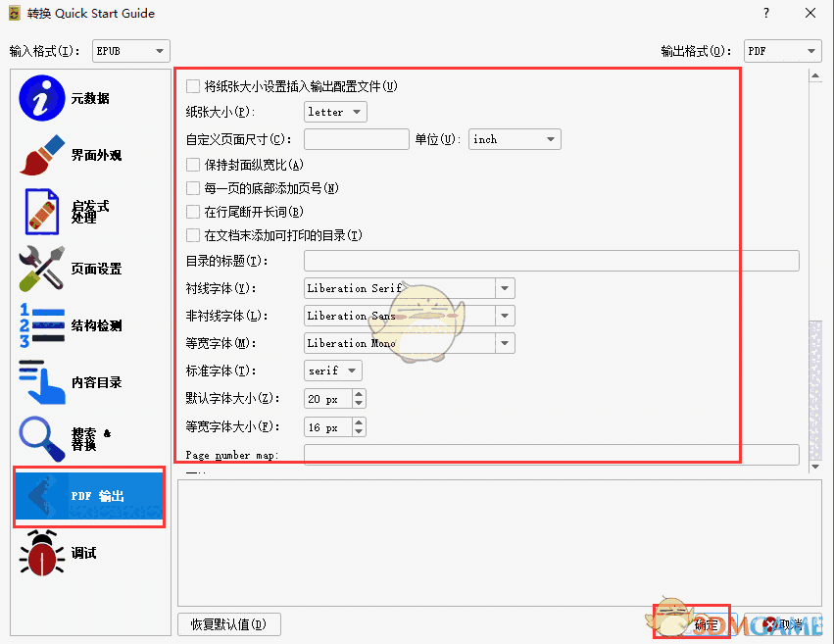Enable 在文档末添加可打印的目录
The height and width of the screenshot is (644, 834).
[193, 235]
